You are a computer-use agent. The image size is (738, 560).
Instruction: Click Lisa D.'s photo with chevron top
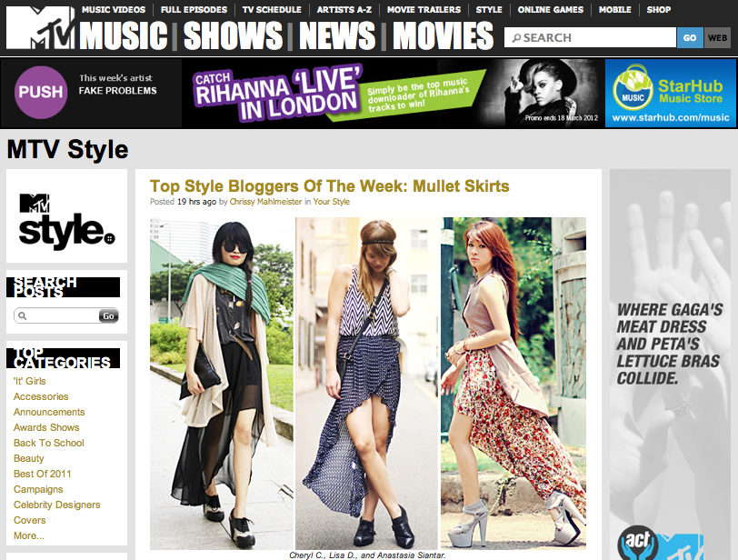[x=366, y=384]
